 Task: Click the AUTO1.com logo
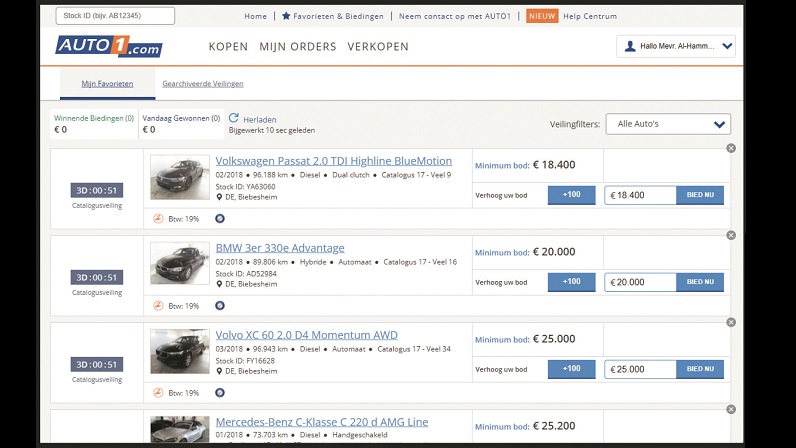click(x=109, y=46)
